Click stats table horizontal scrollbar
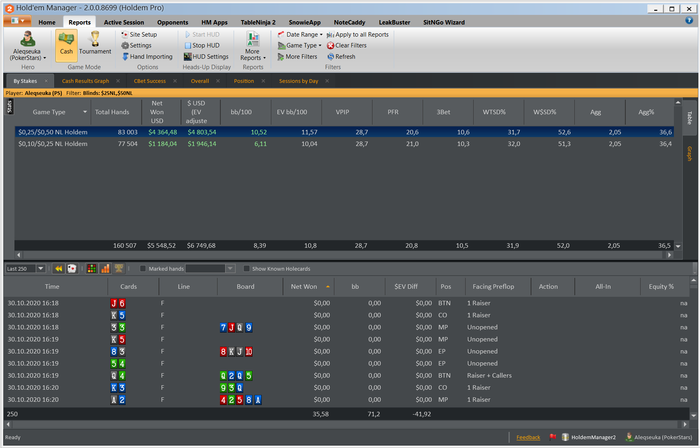 coord(344,255)
